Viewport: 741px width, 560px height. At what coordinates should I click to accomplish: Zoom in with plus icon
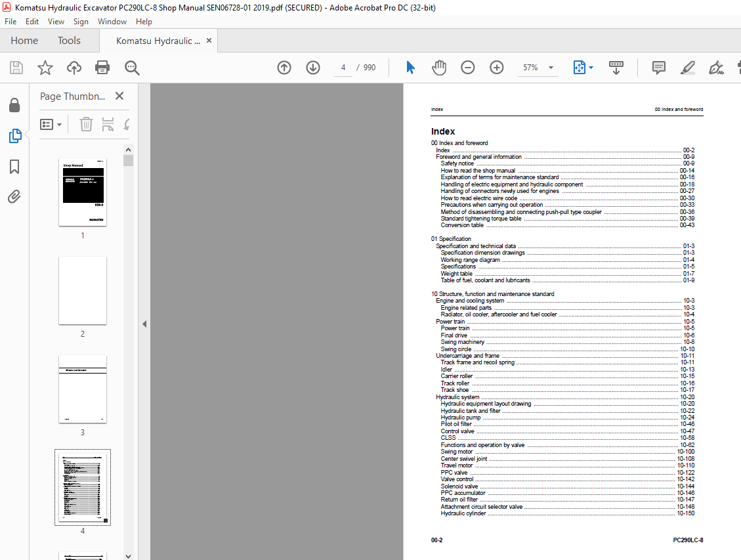click(497, 68)
